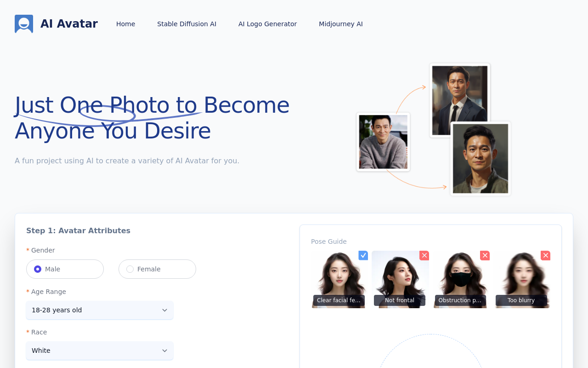
Task: Click the green jacket avatar result photo
Action: (481, 159)
